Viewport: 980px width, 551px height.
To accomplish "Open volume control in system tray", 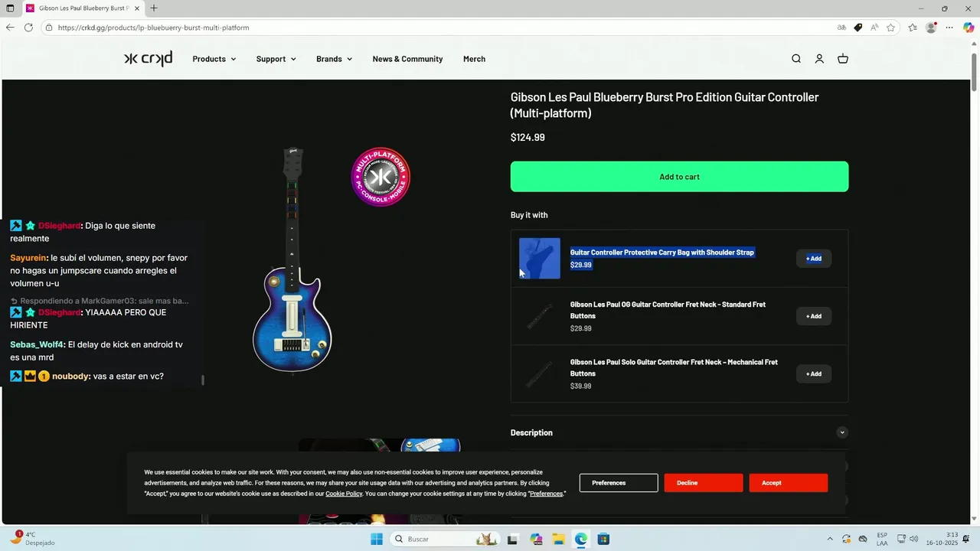I will tap(913, 540).
